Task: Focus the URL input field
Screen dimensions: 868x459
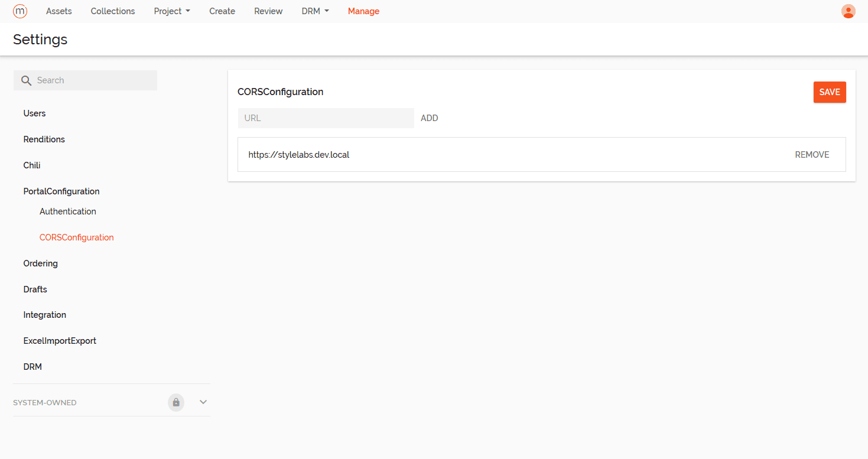Action: (x=326, y=118)
